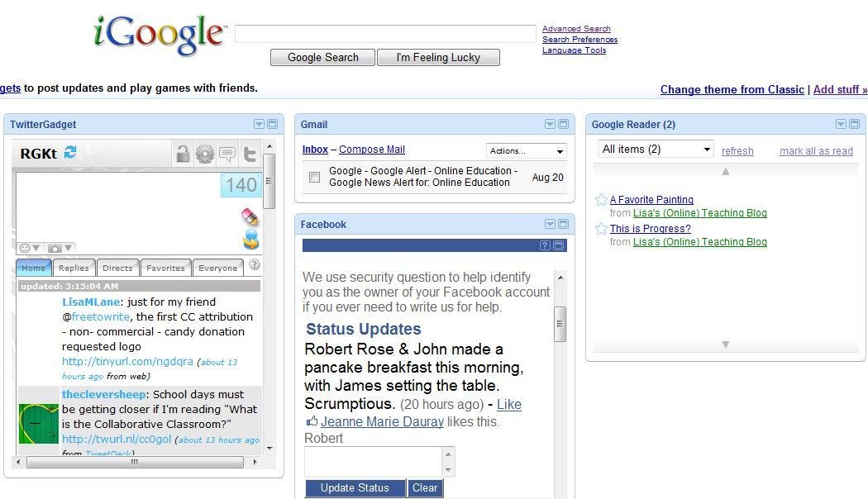Click inside the Google search input field
This screenshot has height=499, width=868.
coord(385,34)
